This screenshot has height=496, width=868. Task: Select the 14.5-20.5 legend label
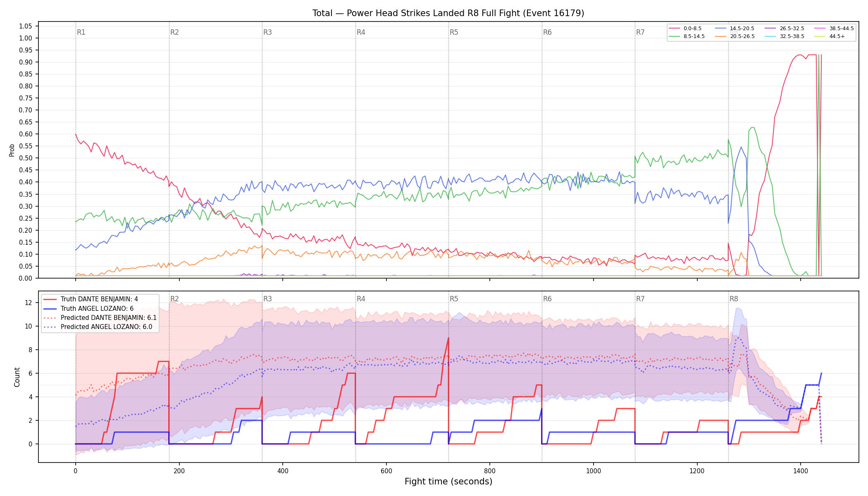coord(742,29)
